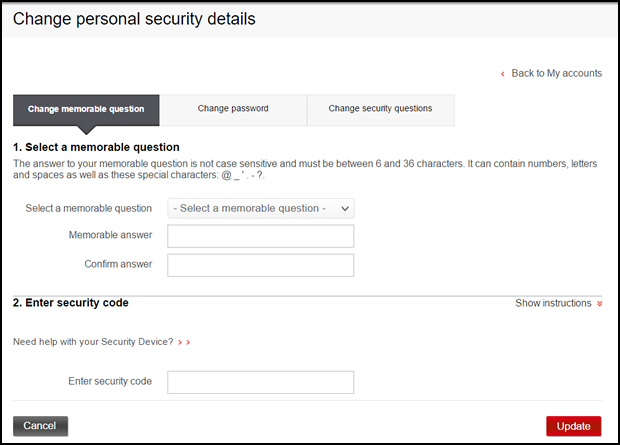
Task: Click the red double chevron beside Show instructions
Action: point(600,303)
